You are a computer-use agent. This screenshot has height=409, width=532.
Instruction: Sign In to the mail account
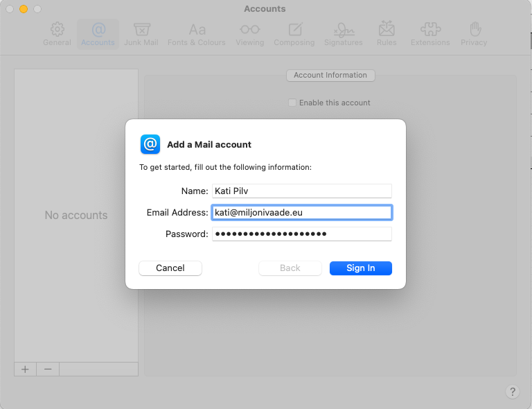click(x=361, y=268)
